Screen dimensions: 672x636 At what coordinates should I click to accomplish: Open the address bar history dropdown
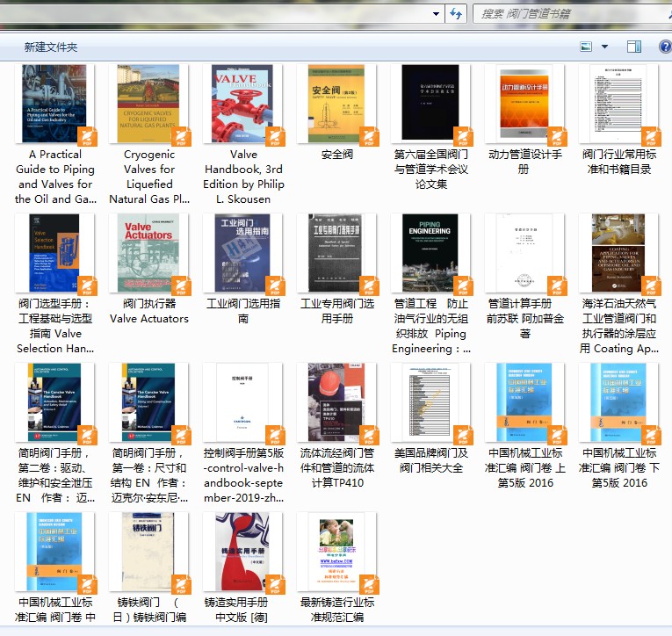[437, 14]
